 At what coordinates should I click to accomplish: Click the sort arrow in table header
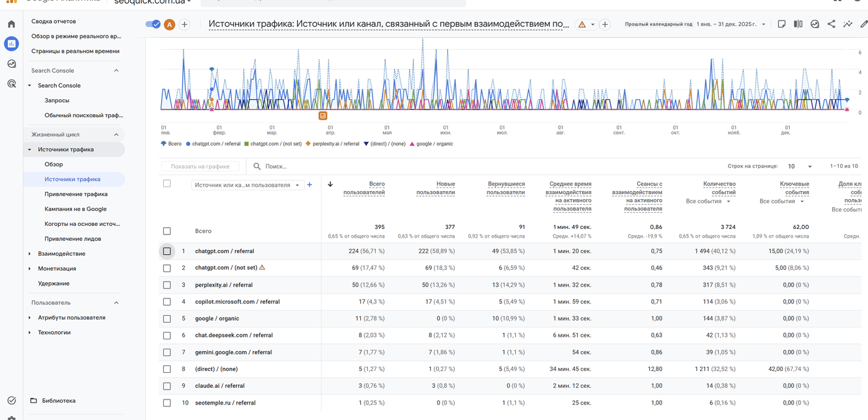tap(330, 184)
